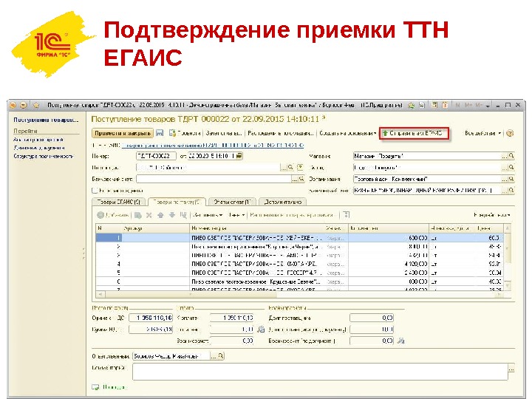Switch to the 'Товары по факту' tab

coord(177,202)
